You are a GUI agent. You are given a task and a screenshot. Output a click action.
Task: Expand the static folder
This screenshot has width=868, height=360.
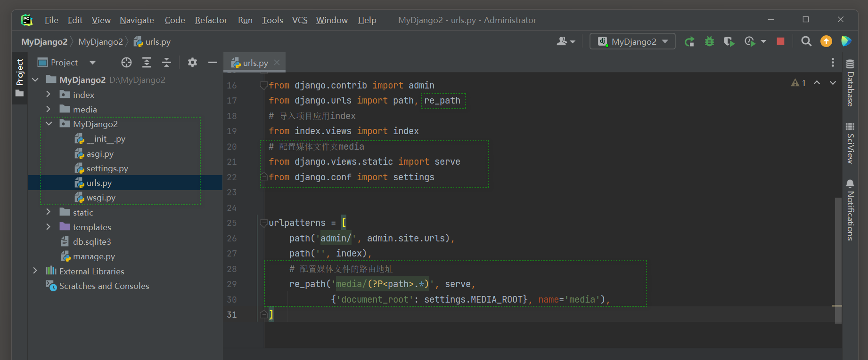pyautogui.click(x=49, y=212)
